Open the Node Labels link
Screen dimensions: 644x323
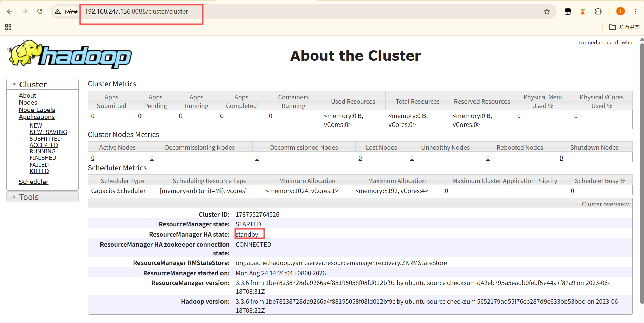(x=37, y=110)
